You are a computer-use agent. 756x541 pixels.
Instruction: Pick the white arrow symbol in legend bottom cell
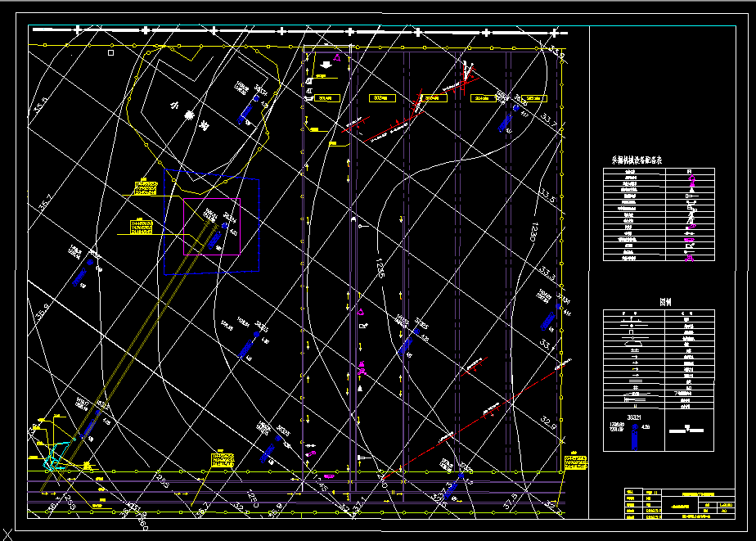[686, 429]
